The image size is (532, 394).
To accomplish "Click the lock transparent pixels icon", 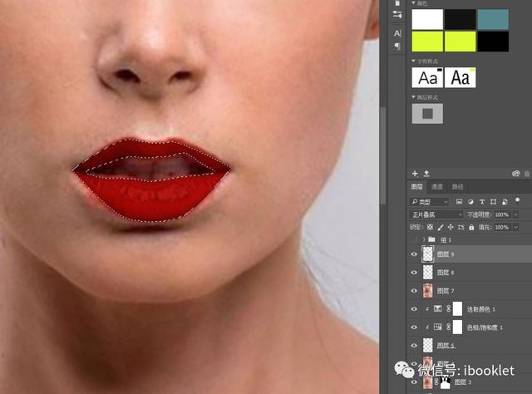I will (430, 228).
